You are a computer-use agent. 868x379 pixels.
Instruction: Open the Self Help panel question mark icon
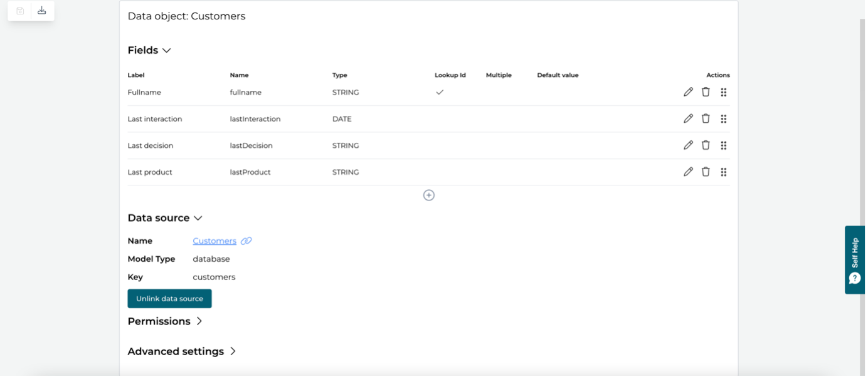[x=855, y=278]
